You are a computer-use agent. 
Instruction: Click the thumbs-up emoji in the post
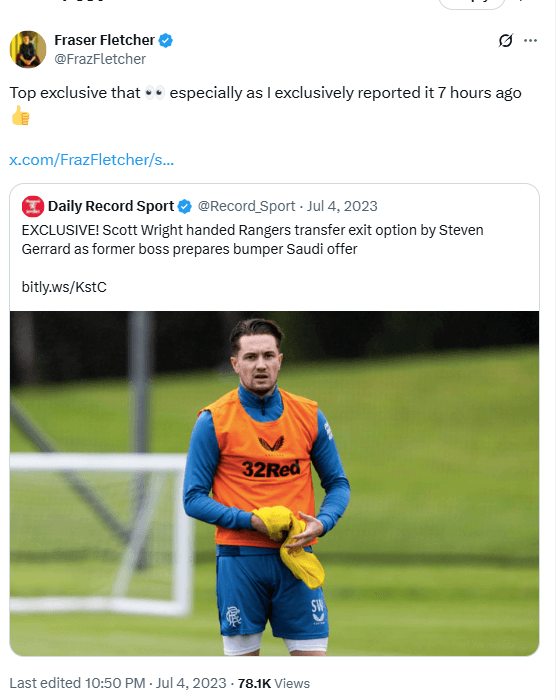(21, 115)
